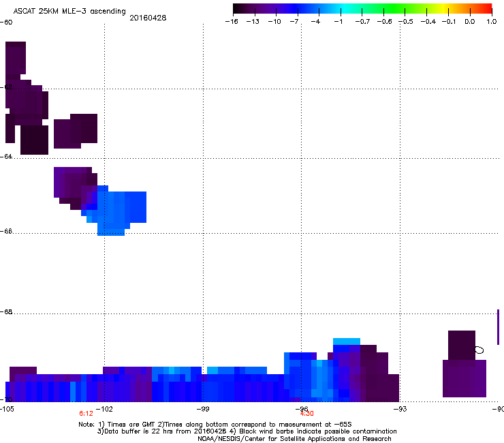This screenshot has width=504, height=443.
Task: Click the colorbar tick label "-7"
Action: coord(294,22)
